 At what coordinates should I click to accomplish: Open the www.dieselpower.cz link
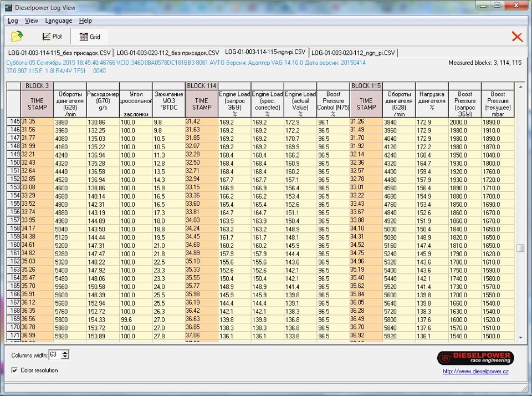click(475, 372)
